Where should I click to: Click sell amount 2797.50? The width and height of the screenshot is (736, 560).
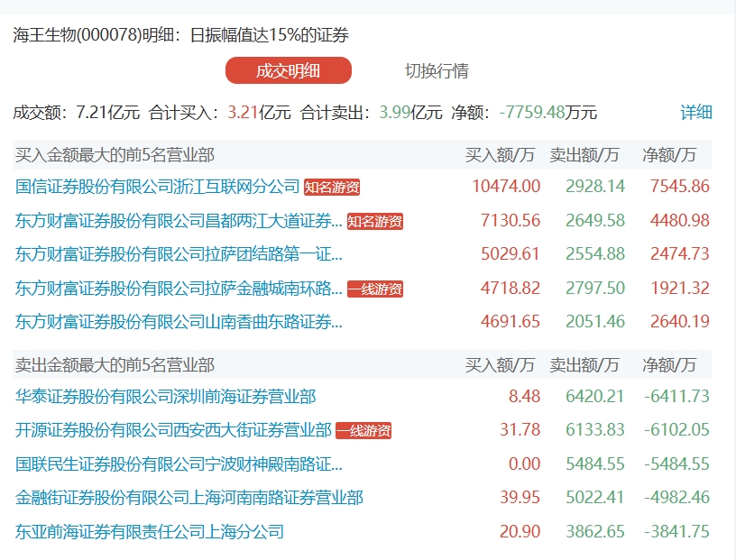point(595,289)
